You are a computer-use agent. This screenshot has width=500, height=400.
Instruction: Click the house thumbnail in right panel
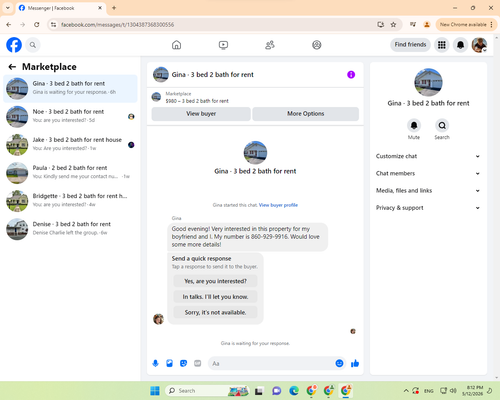tap(428, 82)
